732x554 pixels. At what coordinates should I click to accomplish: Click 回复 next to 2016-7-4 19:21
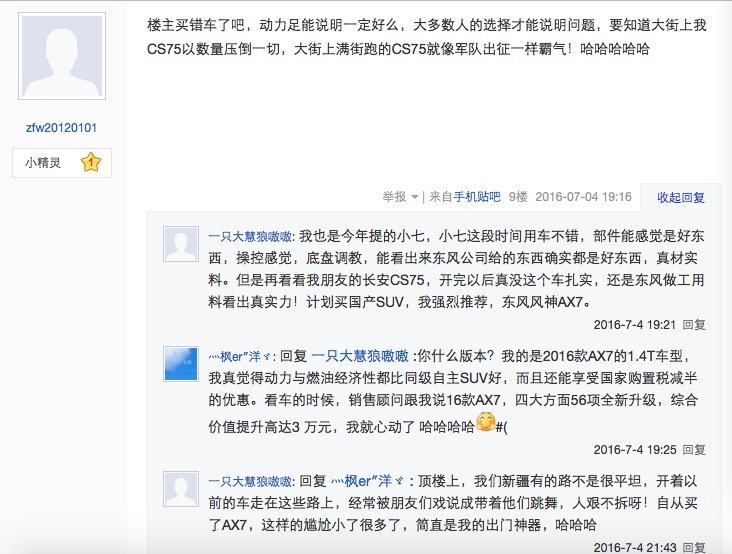(x=694, y=324)
